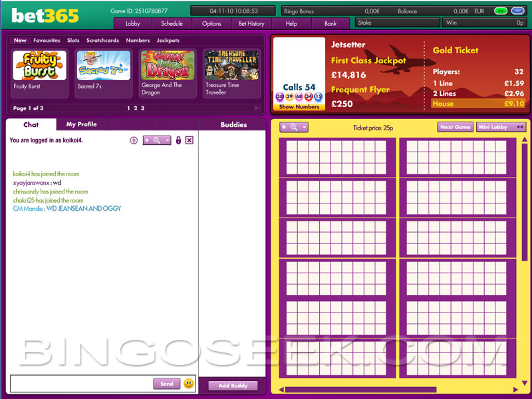Click the tickets magnifier icon
The width and height of the screenshot is (532, 399).
tap(294, 127)
